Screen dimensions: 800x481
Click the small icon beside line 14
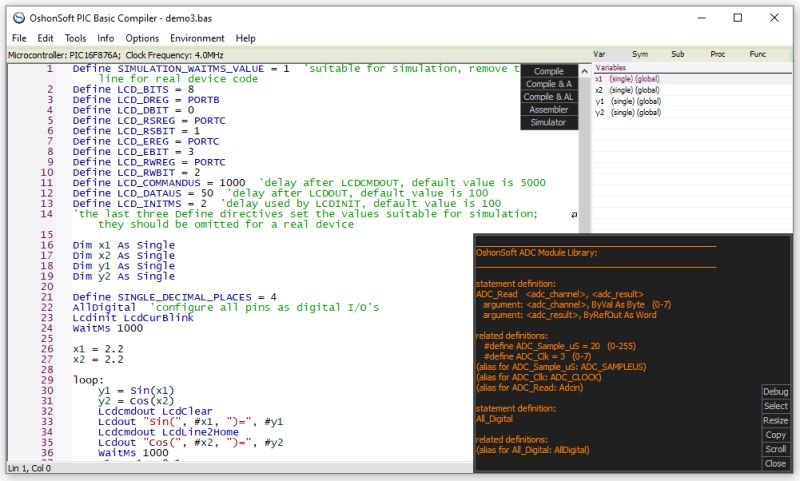click(x=574, y=215)
